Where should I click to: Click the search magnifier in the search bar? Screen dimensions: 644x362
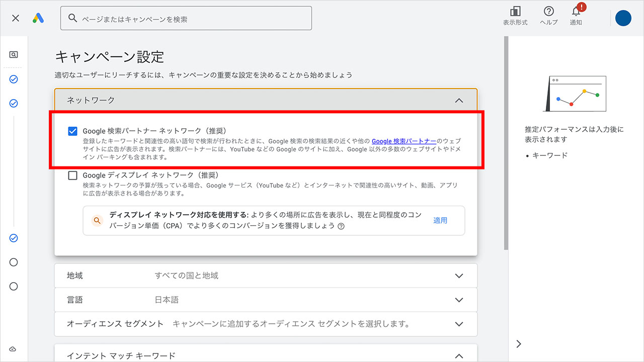click(72, 18)
